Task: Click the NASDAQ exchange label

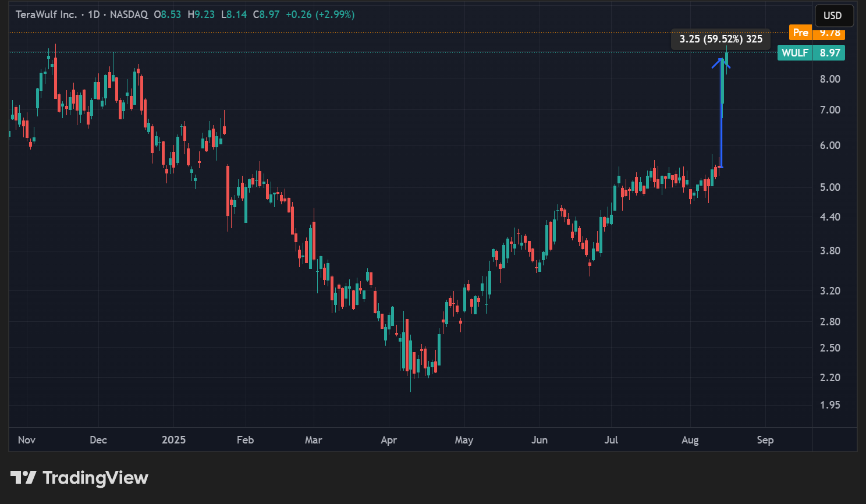Action: (x=129, y=15)
